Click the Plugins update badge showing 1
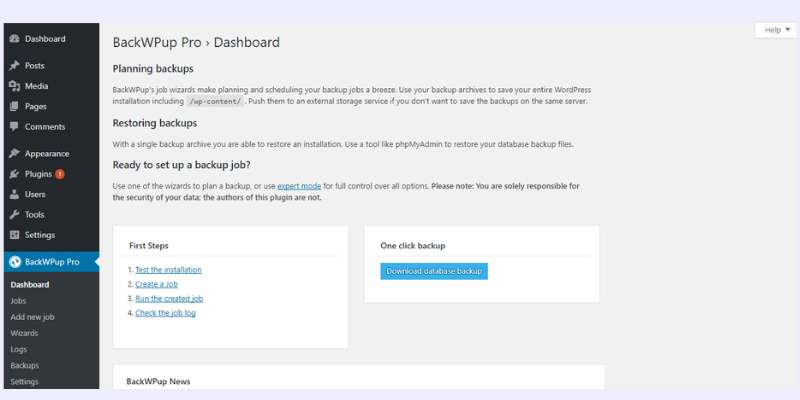Screen dimensions: 800x400 click(x=60, y=174)
